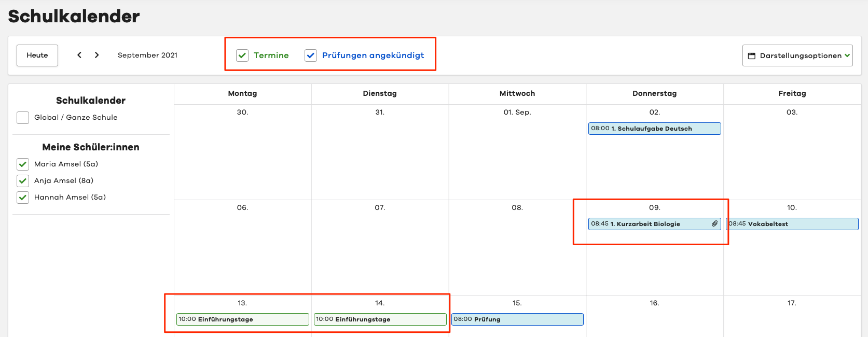The image size is (868, 337).
Task: Click the calendar icon in Darstellungsoptionen
Action: coord(751,55)
